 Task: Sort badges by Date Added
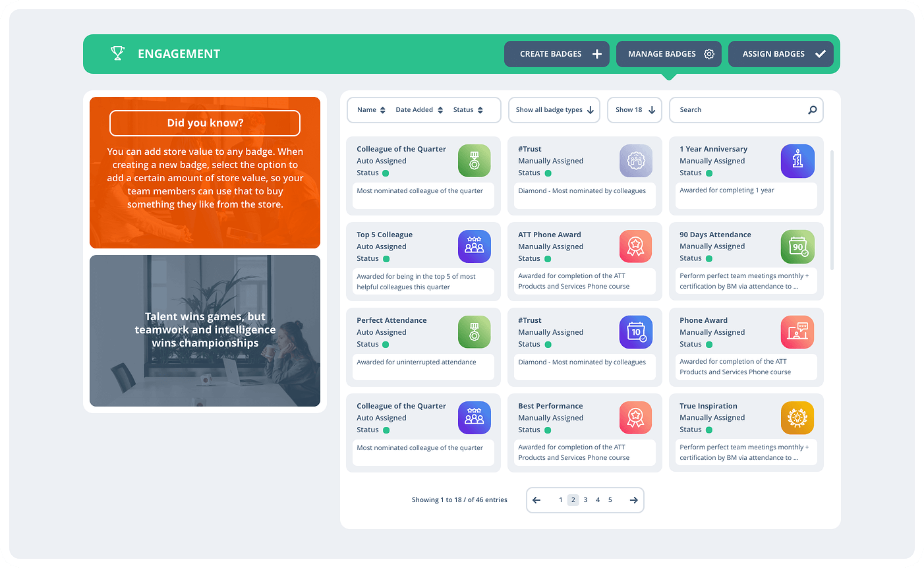(x=419, y=110)
